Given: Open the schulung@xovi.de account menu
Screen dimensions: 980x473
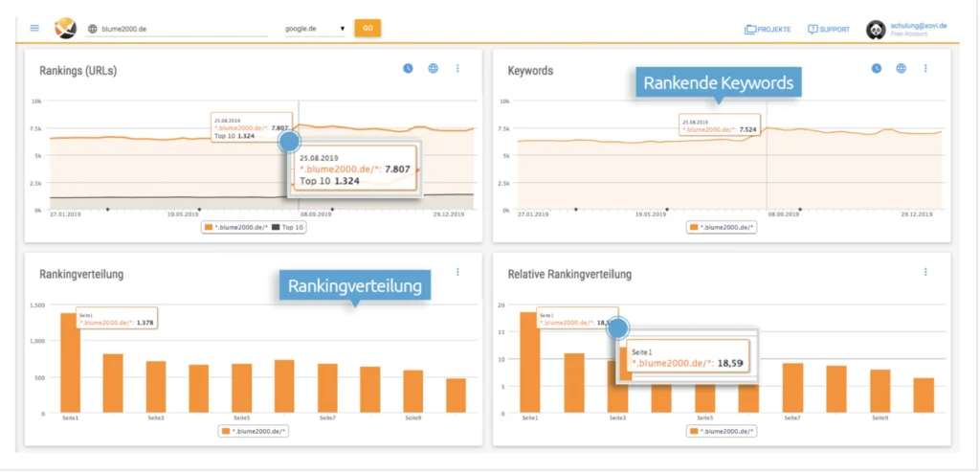Looking at the screenshot, I should point(907,29).
